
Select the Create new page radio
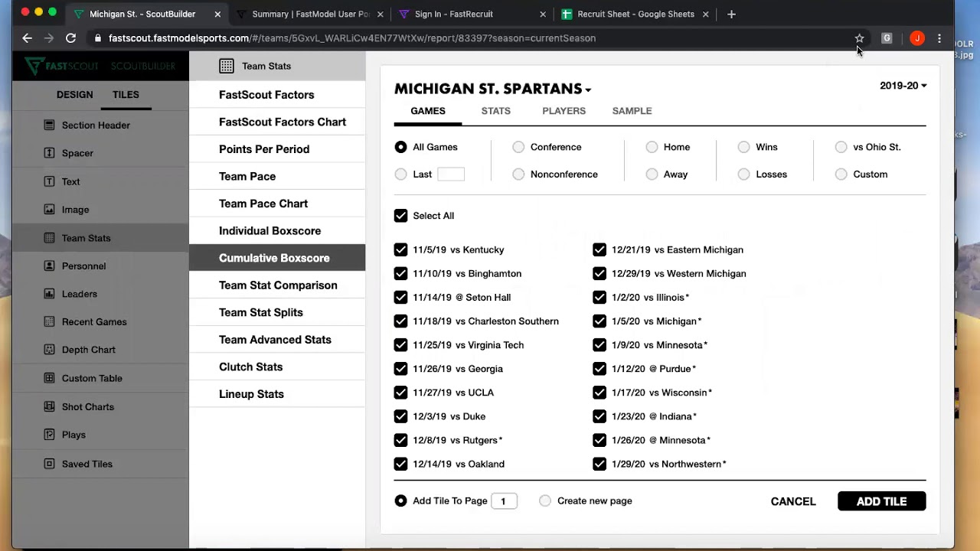click(544, 500)
